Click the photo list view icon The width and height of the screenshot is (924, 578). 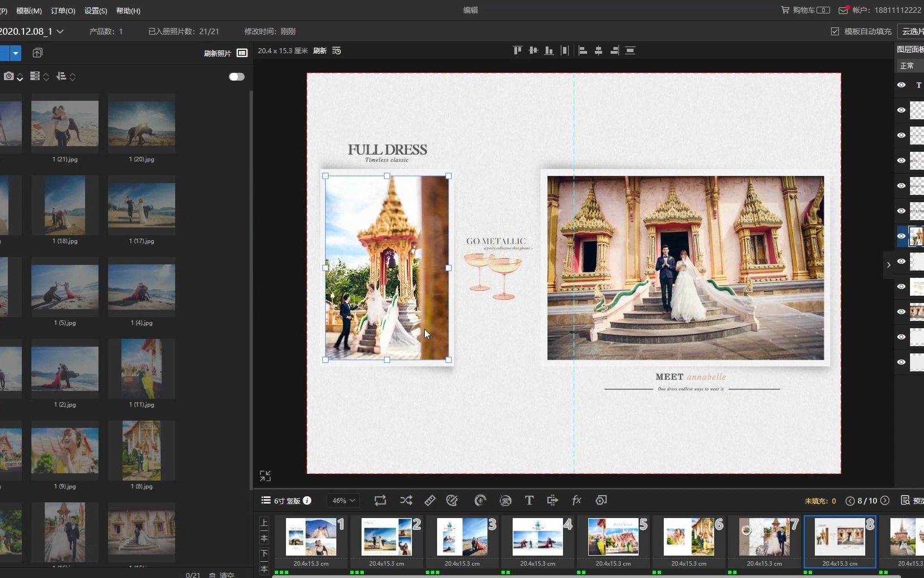tap(242, 53)
